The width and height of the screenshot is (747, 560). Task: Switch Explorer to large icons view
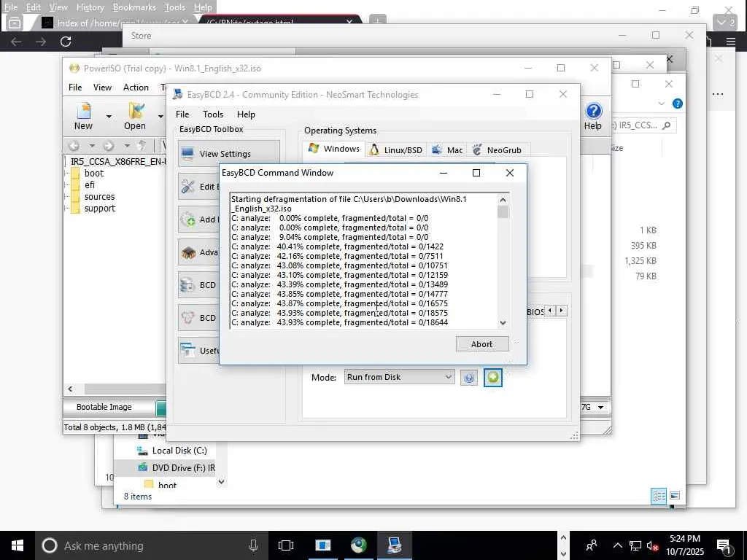675,496
